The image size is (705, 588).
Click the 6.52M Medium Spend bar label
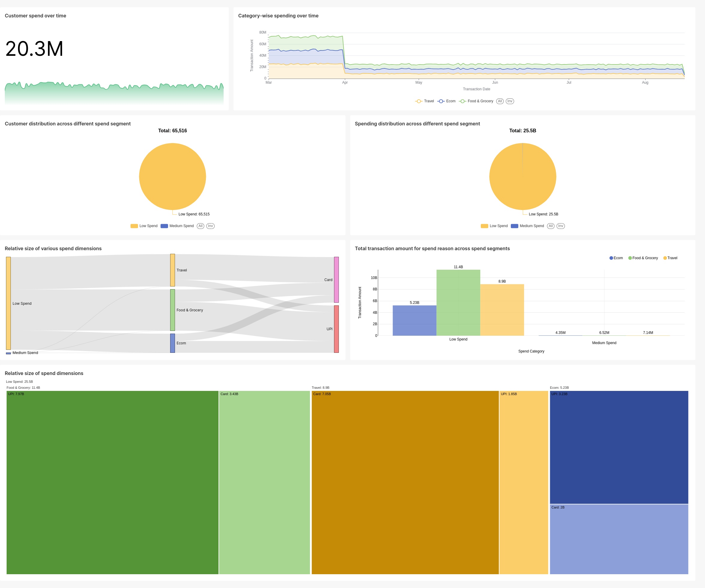pos(604,333)
